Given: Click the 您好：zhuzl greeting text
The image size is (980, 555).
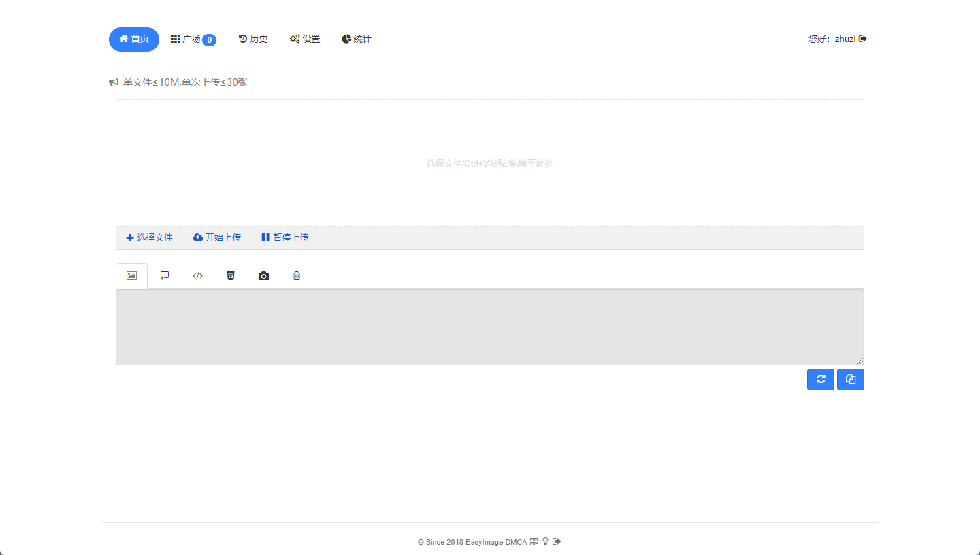Looking at the screenshot, I should click(832, 39).
